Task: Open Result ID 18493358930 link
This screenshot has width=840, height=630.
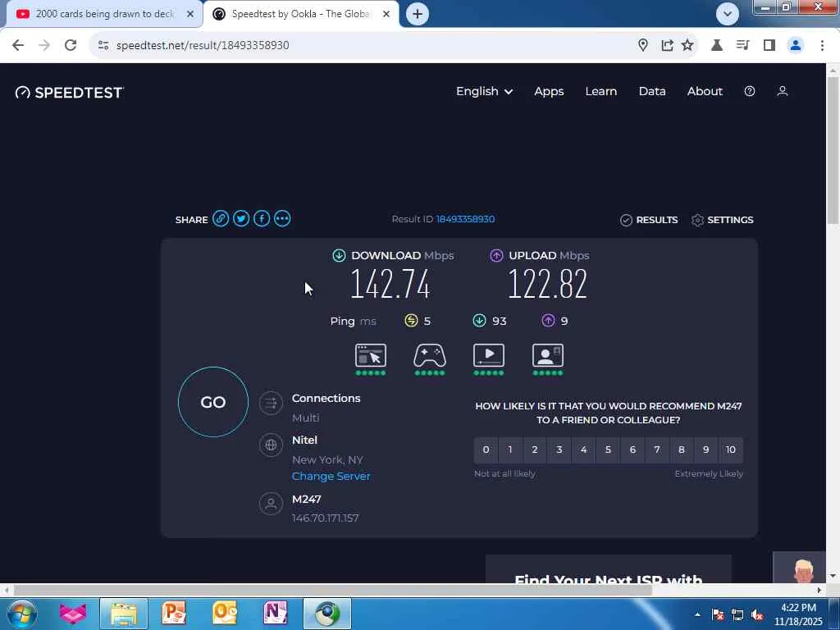Action: tap(465, 219)
